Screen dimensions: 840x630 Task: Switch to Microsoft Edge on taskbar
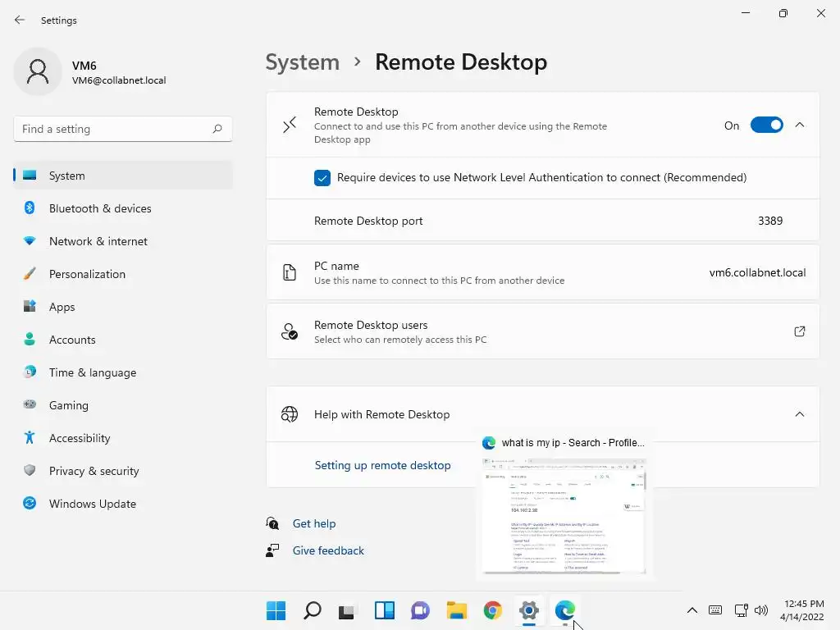coord(564,610)
